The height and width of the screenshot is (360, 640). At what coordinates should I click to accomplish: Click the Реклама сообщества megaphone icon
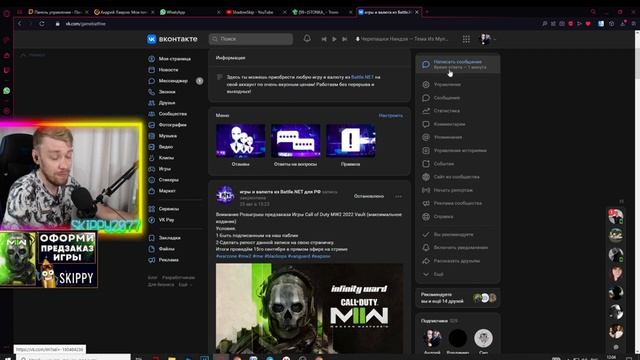(x=426, y=203)
